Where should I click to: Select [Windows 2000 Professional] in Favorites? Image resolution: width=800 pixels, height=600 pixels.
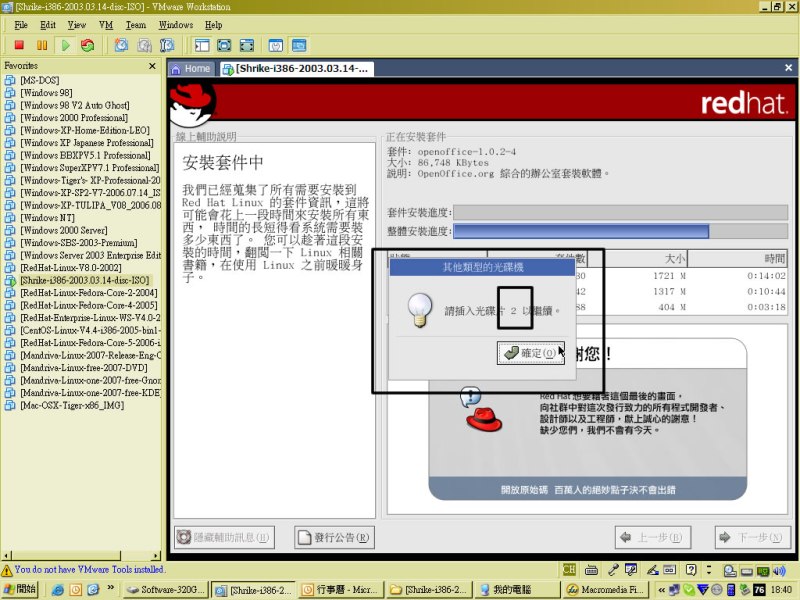tap(74, 117)
